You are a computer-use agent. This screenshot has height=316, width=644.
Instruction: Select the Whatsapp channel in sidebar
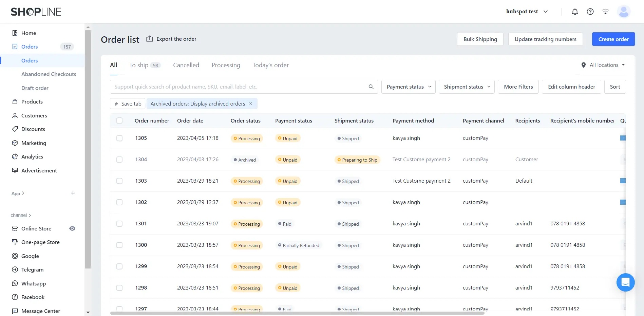click(x=33, y=283)
